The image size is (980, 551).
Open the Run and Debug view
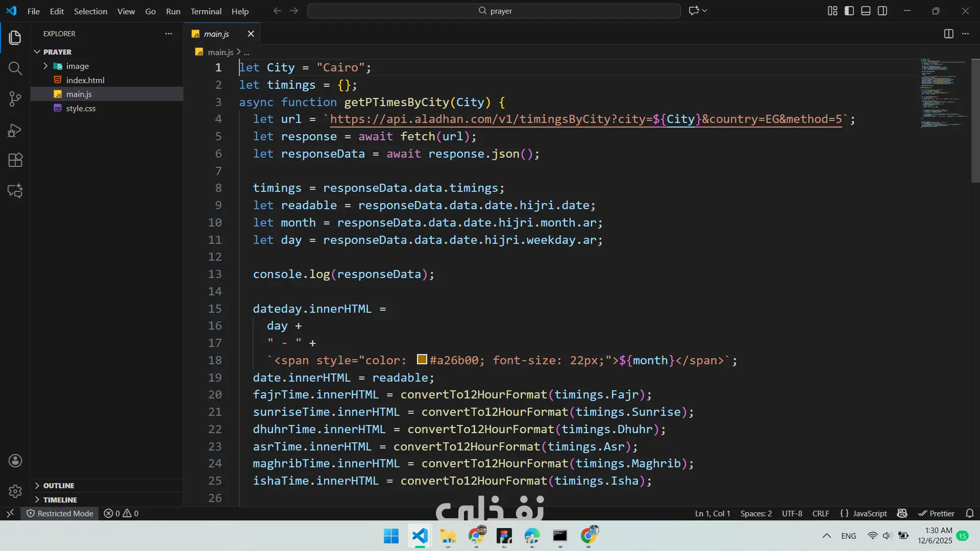coord(15,130)
